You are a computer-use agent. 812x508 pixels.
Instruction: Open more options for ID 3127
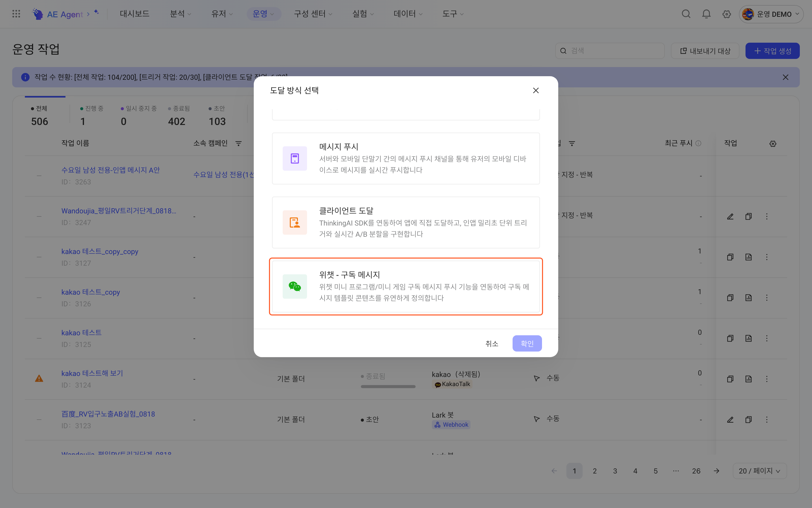(767, 257)
